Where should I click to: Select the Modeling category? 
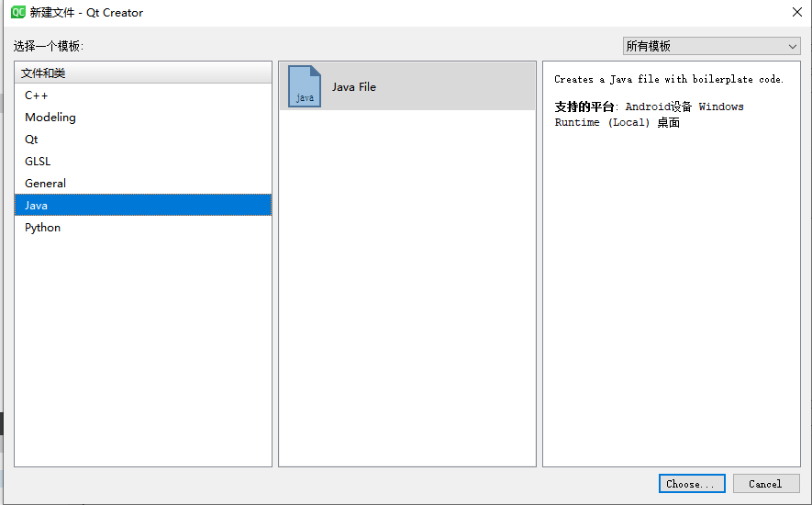[x=143, y=118]
